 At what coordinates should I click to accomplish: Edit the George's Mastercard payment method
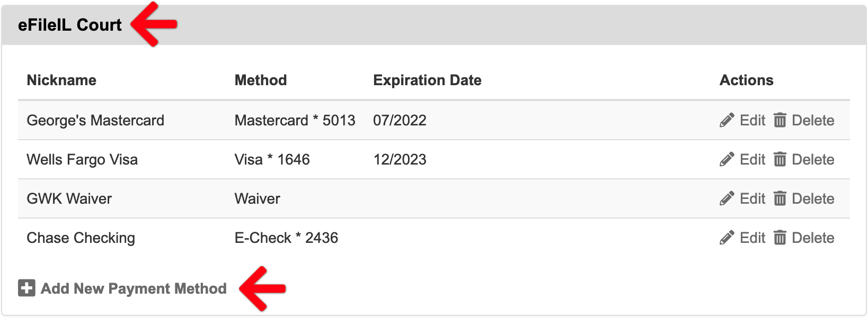[742, 120]
